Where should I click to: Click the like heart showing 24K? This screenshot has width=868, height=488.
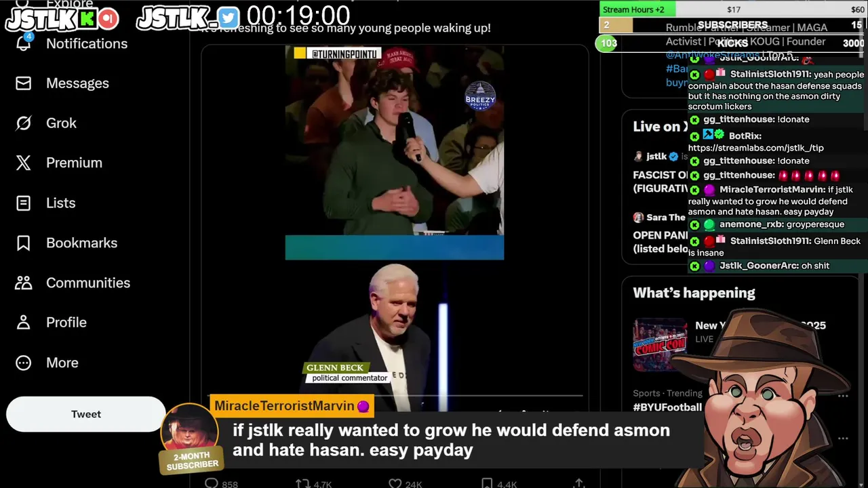tap(395, 483)
